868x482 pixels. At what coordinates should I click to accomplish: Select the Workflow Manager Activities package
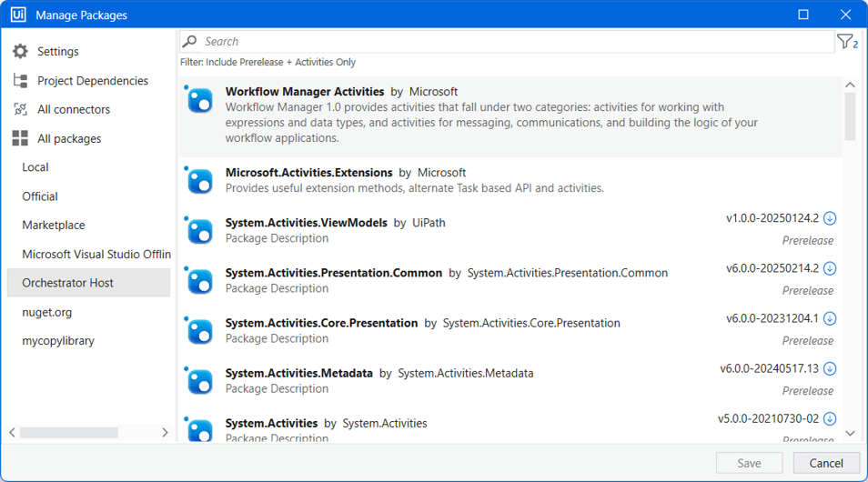[510, 116]
